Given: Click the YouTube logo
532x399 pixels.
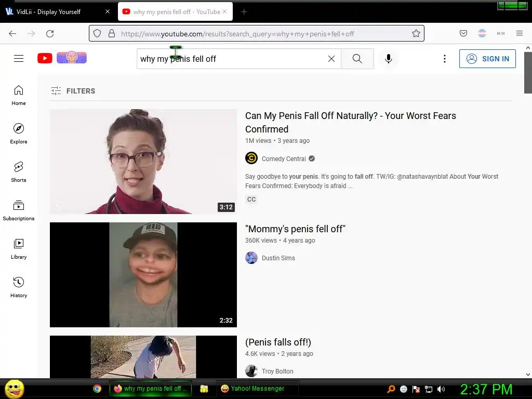Looking at the screenshot, I should coord(45,58).
